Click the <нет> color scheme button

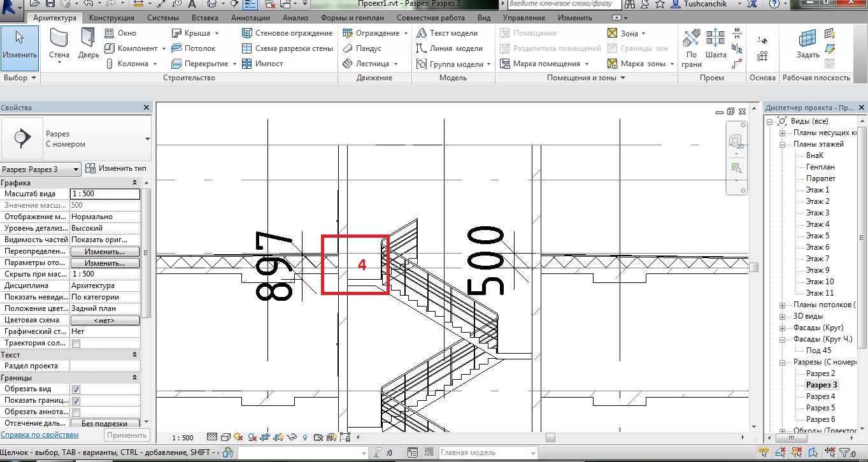tap(104, 321)
